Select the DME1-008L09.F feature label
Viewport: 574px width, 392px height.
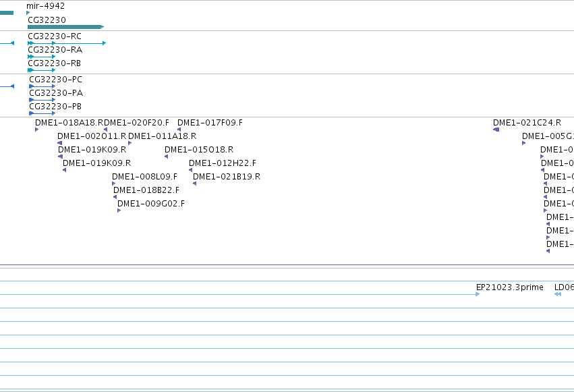pos(144,177)
